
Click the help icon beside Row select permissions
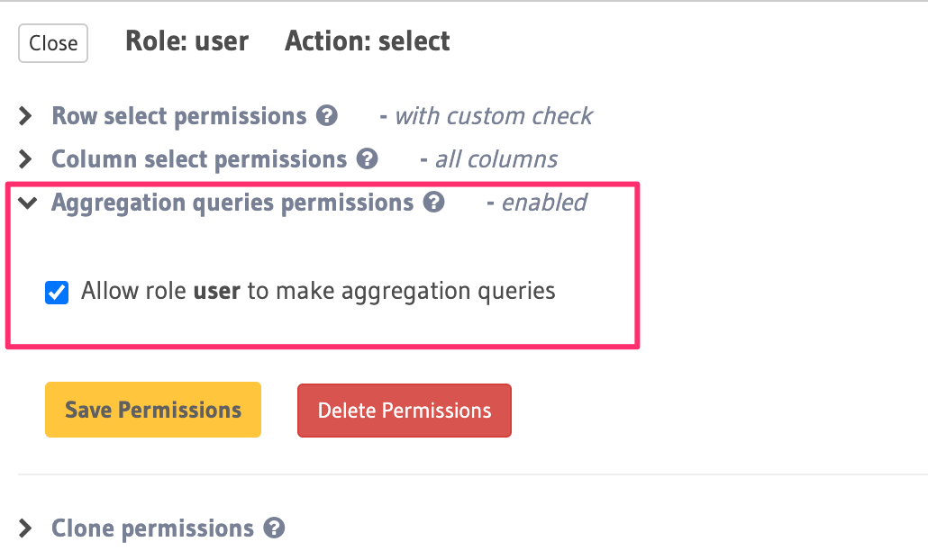tap(327, 116)
